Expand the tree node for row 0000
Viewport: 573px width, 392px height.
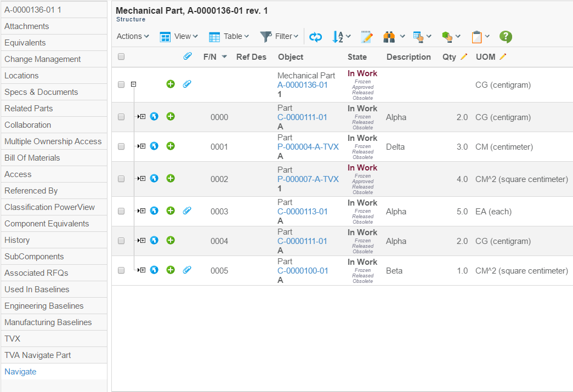point(142,117)
